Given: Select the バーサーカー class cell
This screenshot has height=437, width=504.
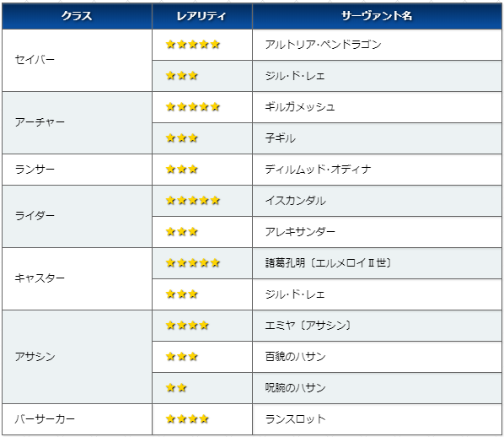Looking at the screenshot, I should 77,419.
